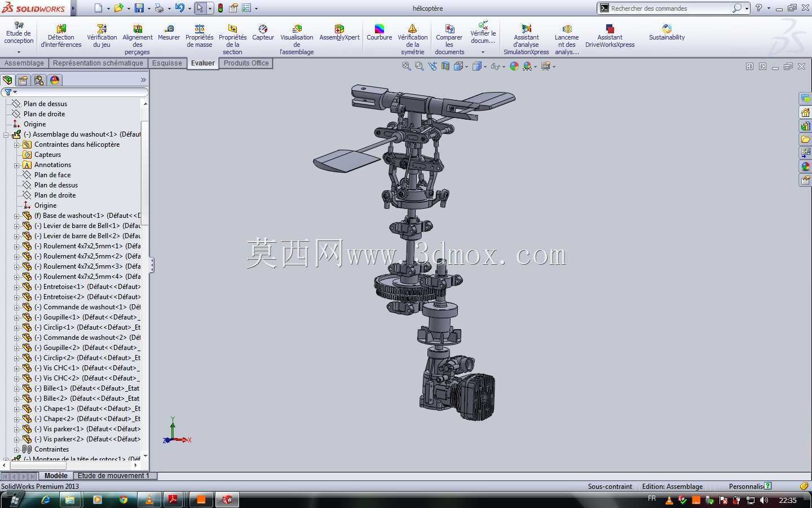Click the Rebuild traffic light icon
Screen dimensions: 812x508
[220, 8]
